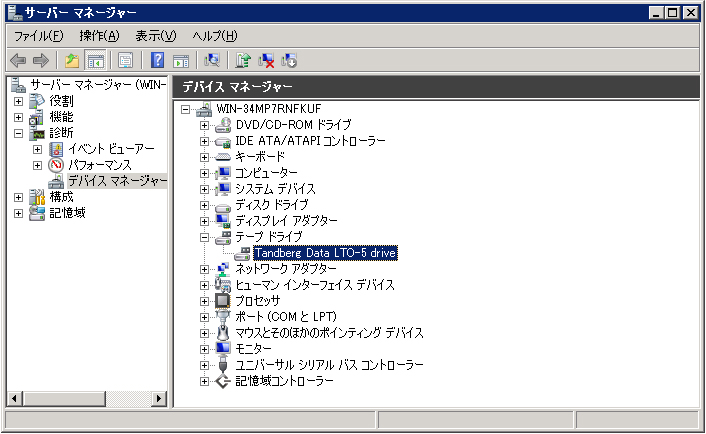The height and width of the screenshot is (434, 706).
Task: Click the Tandberg tape drive device icon
Action: click(242, 253)
